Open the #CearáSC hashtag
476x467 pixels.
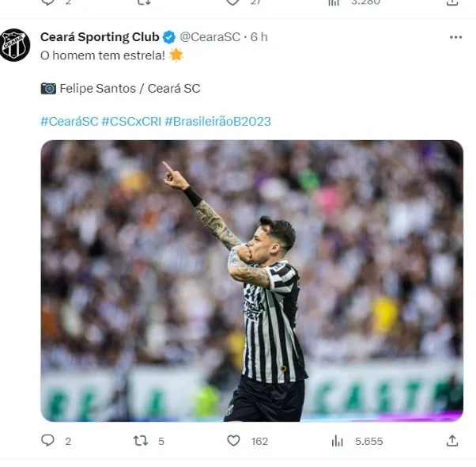(69, 121)
